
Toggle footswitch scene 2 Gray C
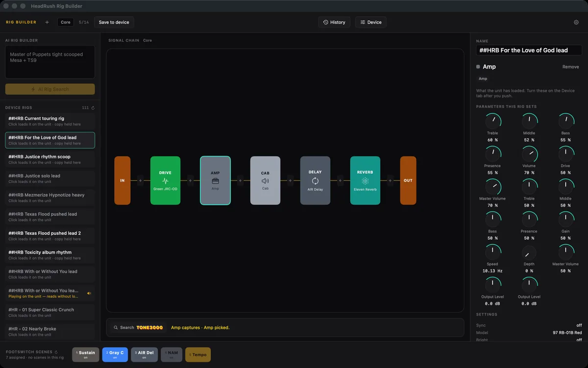click(115, 355)
